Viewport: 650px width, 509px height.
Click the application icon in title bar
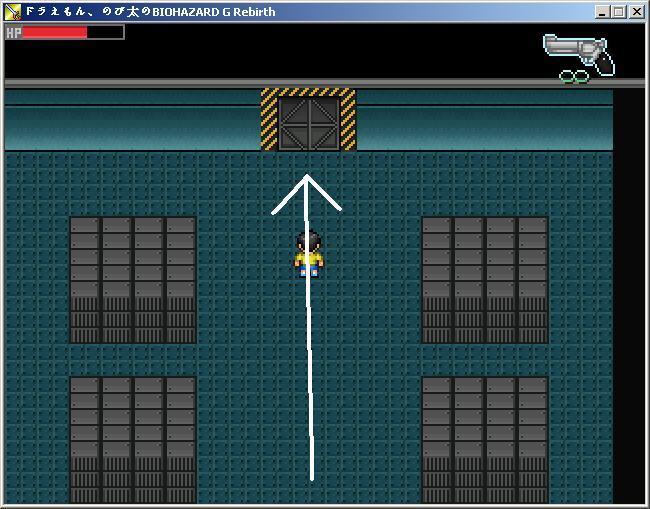[13, 12]
